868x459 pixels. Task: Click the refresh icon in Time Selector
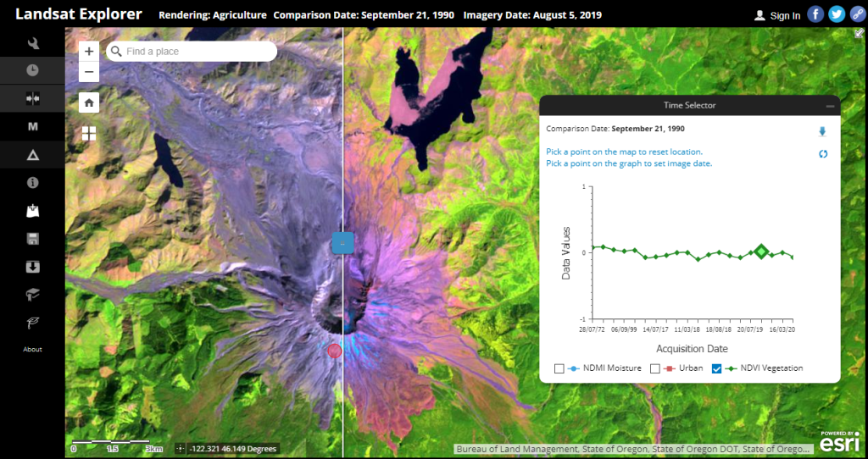(823, 154)
